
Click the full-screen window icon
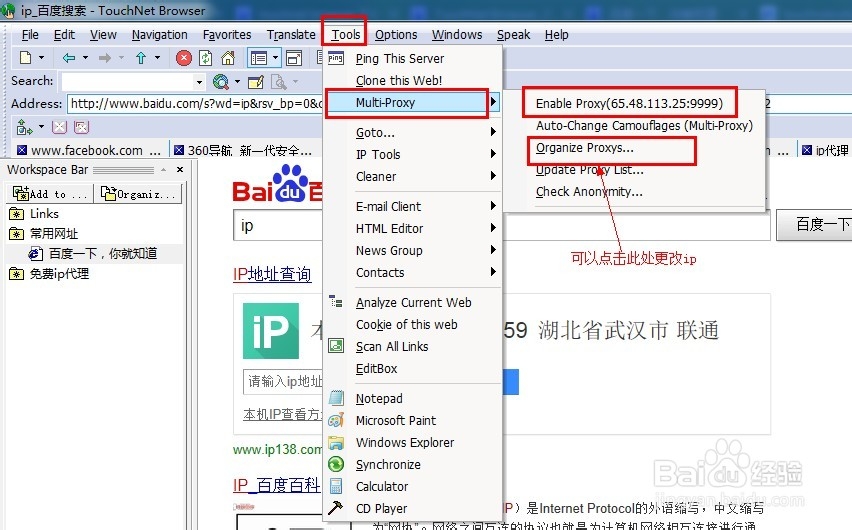293,58
